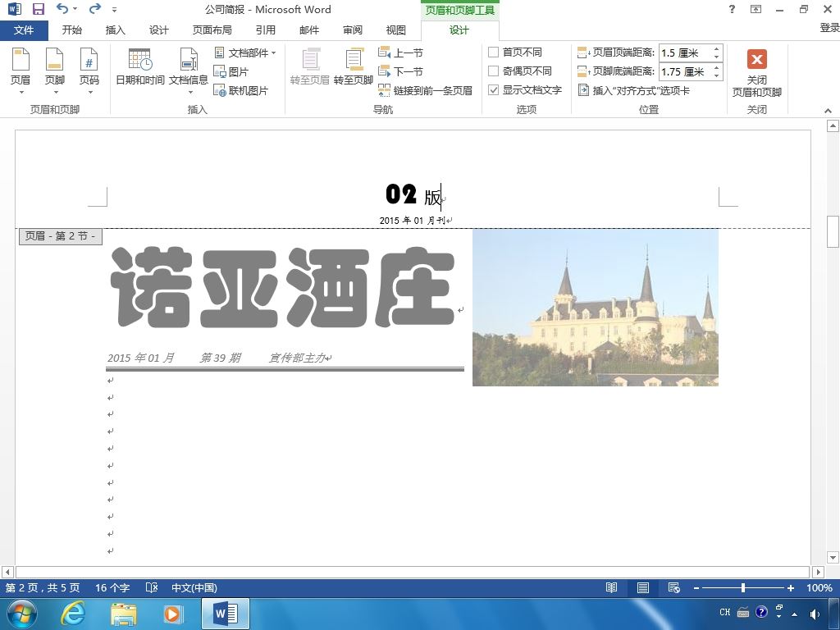Image resolution: width=840 pixels, height=630 pixels.
Task: Switch to the 插入 tab
Action: [x=115, y=30]
